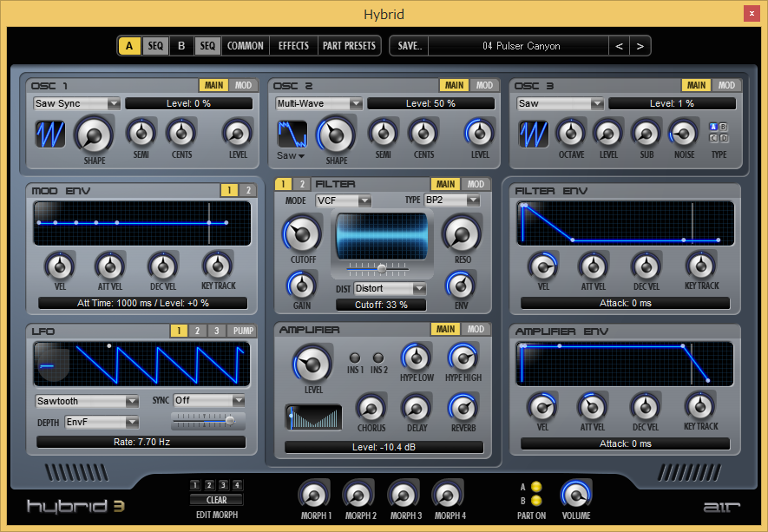
Task: Switch Amplifier to MOD page
Action: point(475,329)
